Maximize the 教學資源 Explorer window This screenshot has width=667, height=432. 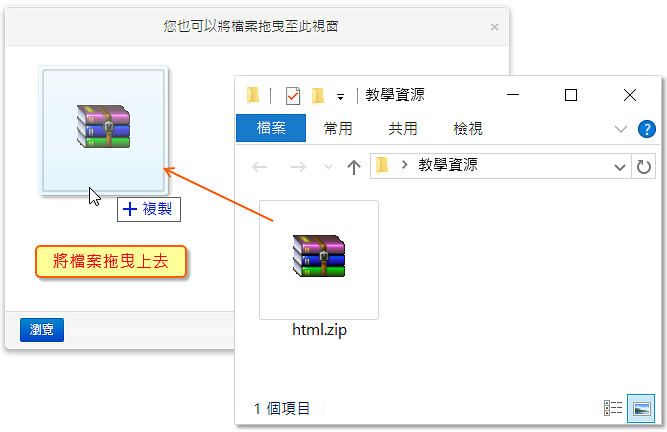click(x=571, y=95)
